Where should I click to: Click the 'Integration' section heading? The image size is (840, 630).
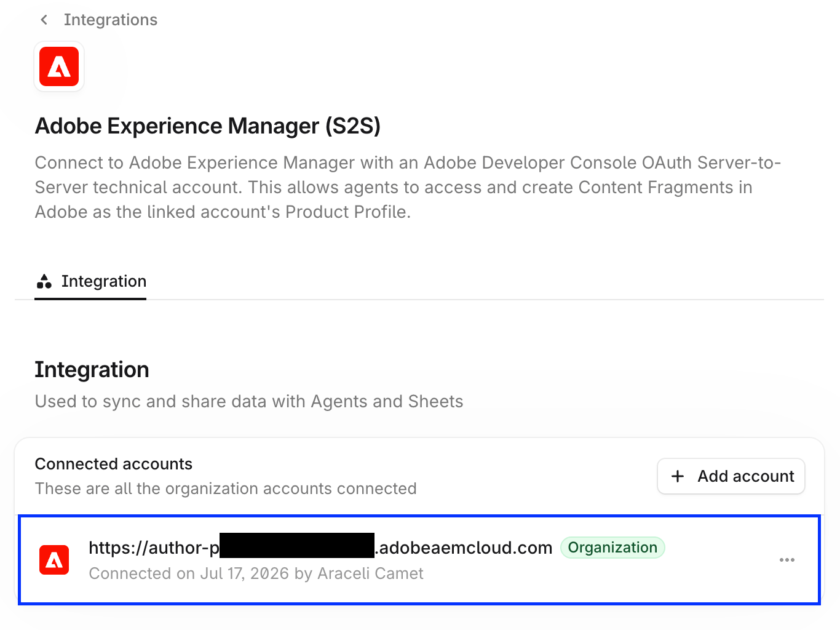[x=92, y=370]
